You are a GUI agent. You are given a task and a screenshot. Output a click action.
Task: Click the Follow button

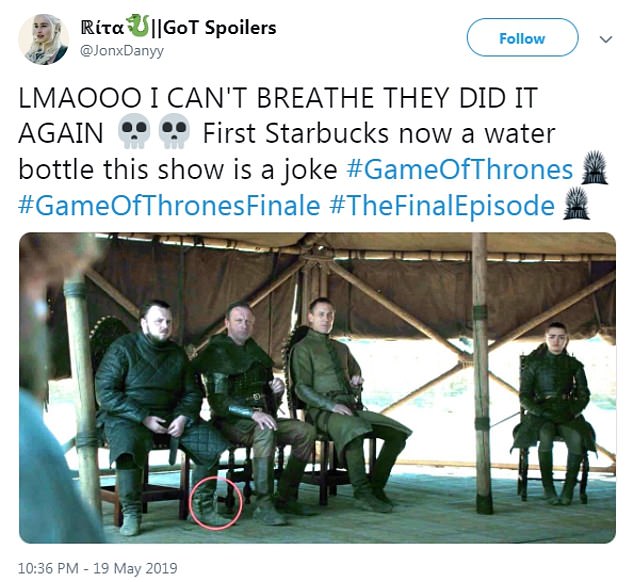[x=522, y=38]
